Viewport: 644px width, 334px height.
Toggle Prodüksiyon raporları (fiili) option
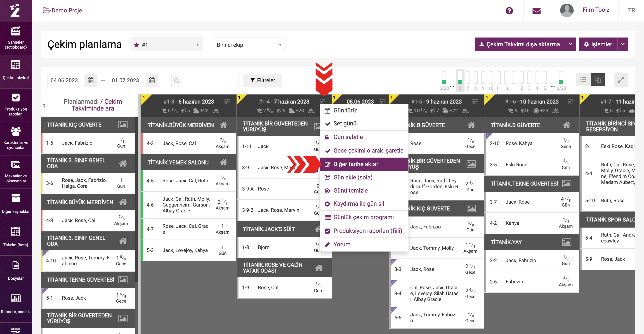pyautogui.click(x=364, y=231)
